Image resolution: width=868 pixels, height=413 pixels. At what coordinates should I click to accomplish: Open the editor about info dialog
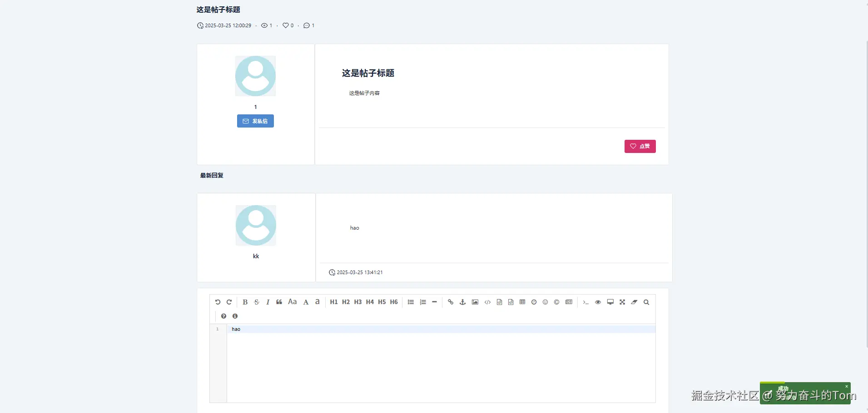click(x=235, y=316)
